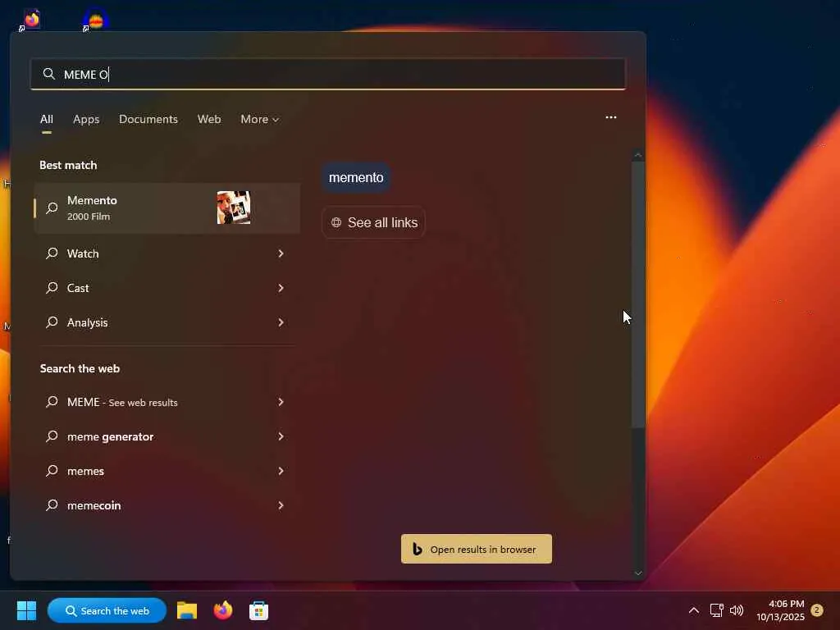Click the memento preview chip
840x630 pixels.
pos(356,177)
